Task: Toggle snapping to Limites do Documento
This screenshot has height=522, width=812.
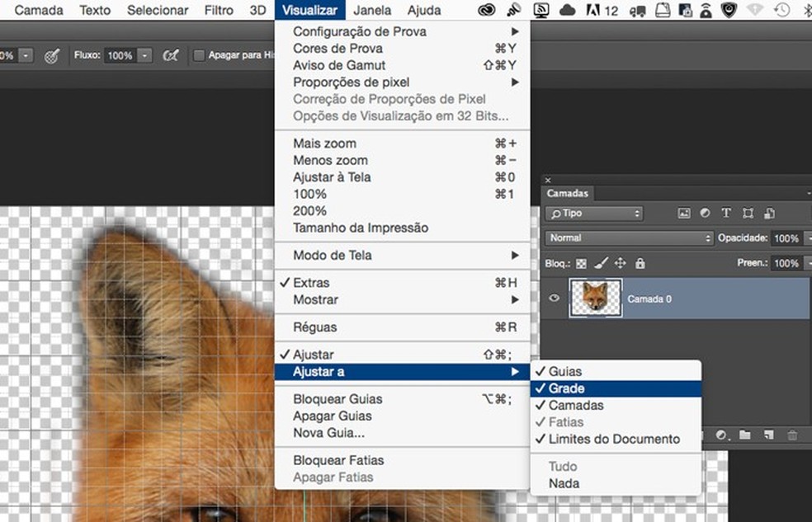Action: coord(616,439)
